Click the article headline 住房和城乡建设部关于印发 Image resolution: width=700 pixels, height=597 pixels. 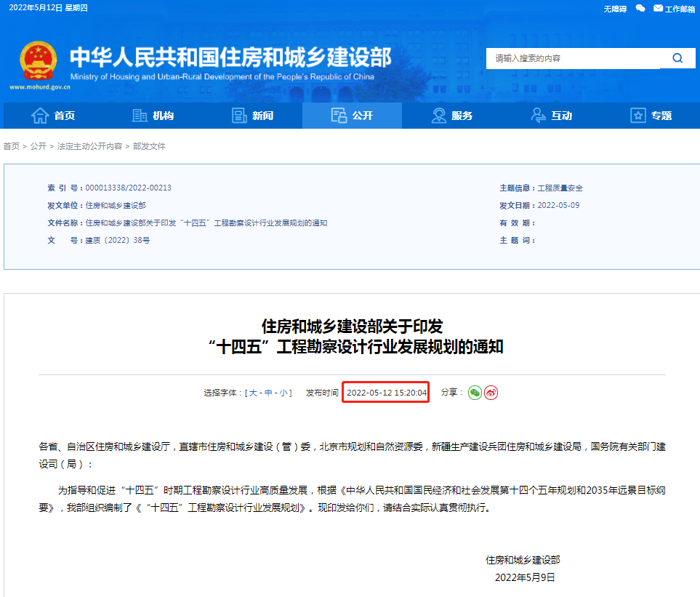point(353,326)
